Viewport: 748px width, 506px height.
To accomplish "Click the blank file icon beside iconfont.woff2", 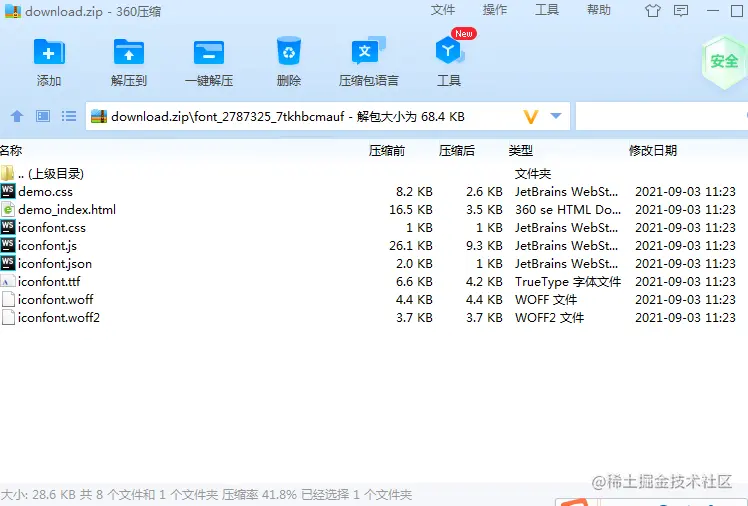I will point(8,318).
